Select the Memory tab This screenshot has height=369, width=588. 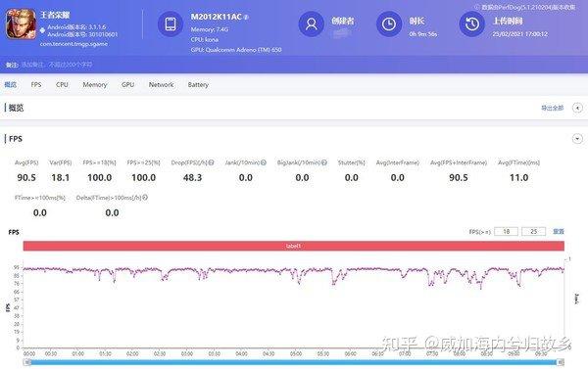point(95,84)
